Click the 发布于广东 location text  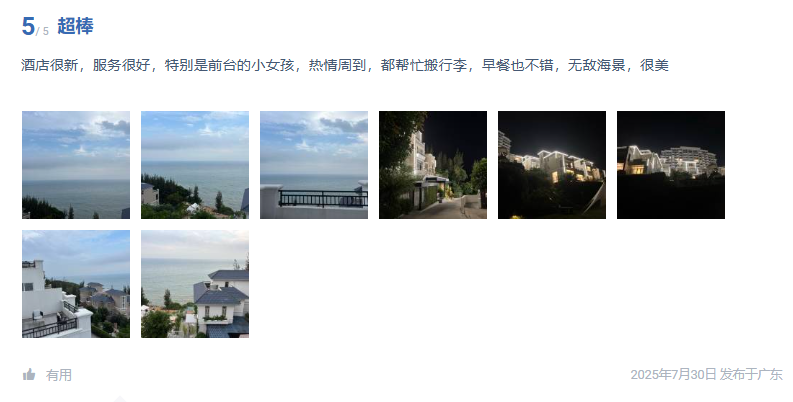[x=751, y=375]
